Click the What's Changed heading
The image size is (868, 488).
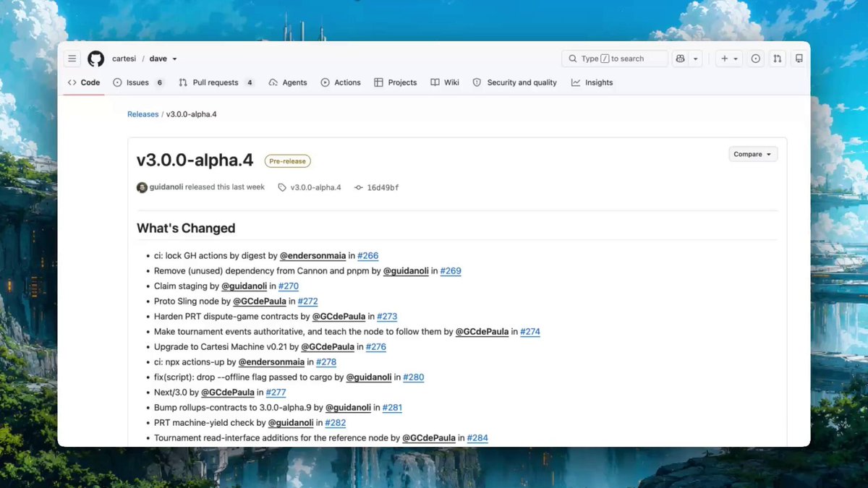point(186,228)
